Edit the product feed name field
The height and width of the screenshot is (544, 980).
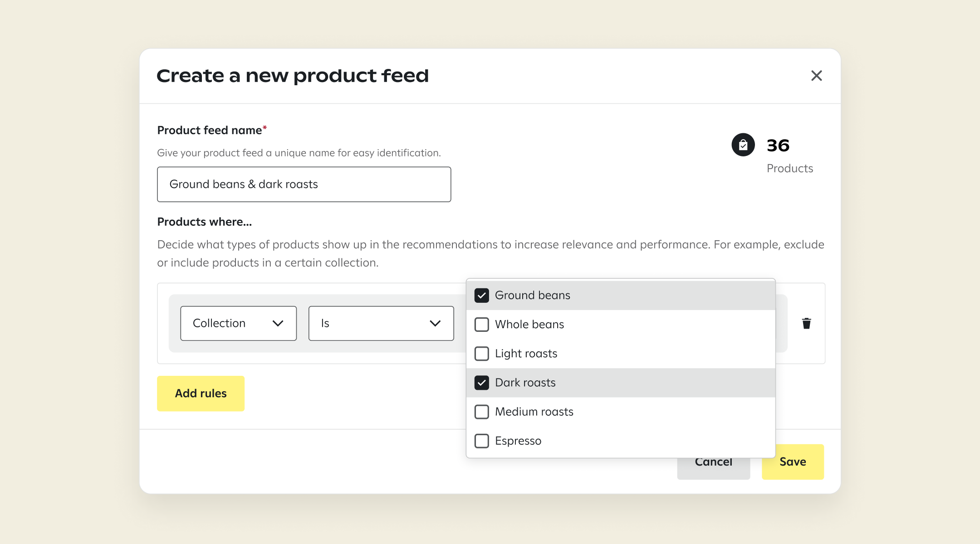(x=304, y=185)
